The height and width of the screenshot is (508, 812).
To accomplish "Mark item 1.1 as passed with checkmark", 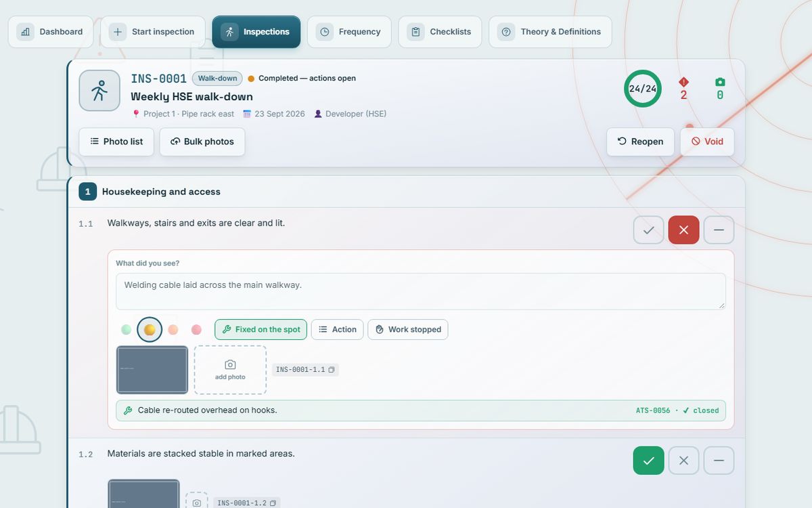I will [x=648, y=230].
